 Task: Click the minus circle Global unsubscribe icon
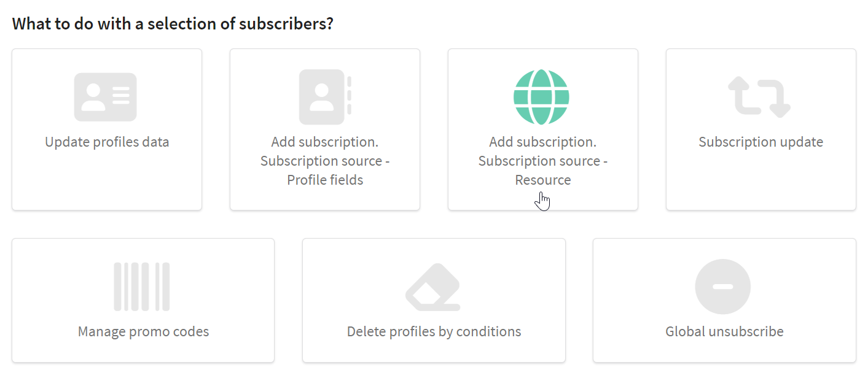click(x=723, y=287)
